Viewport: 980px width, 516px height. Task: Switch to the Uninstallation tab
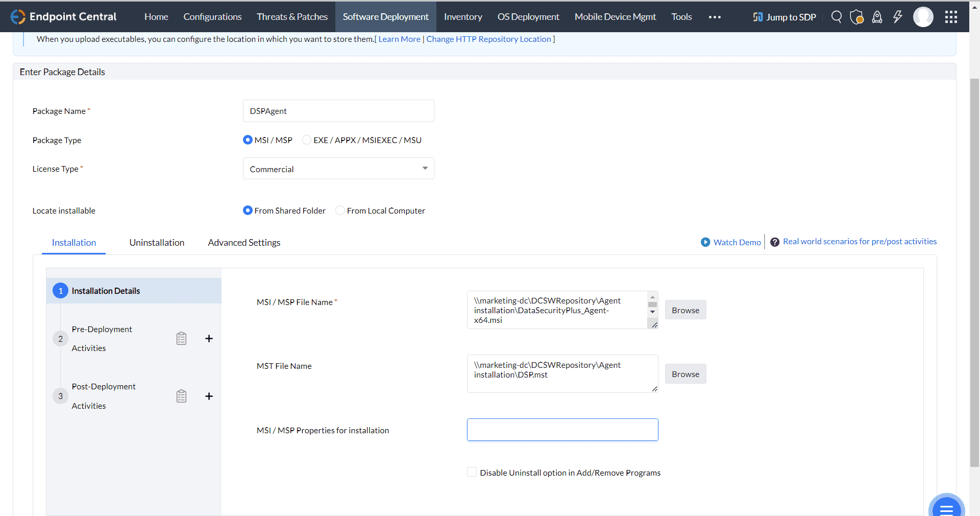click(x=157, y=243)
